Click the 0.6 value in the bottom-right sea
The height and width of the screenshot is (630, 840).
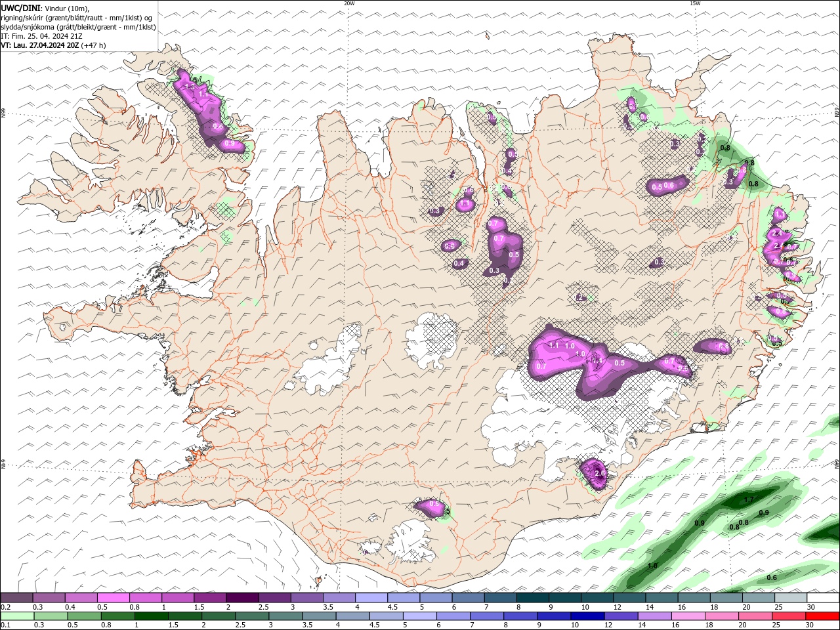point(772,577)
